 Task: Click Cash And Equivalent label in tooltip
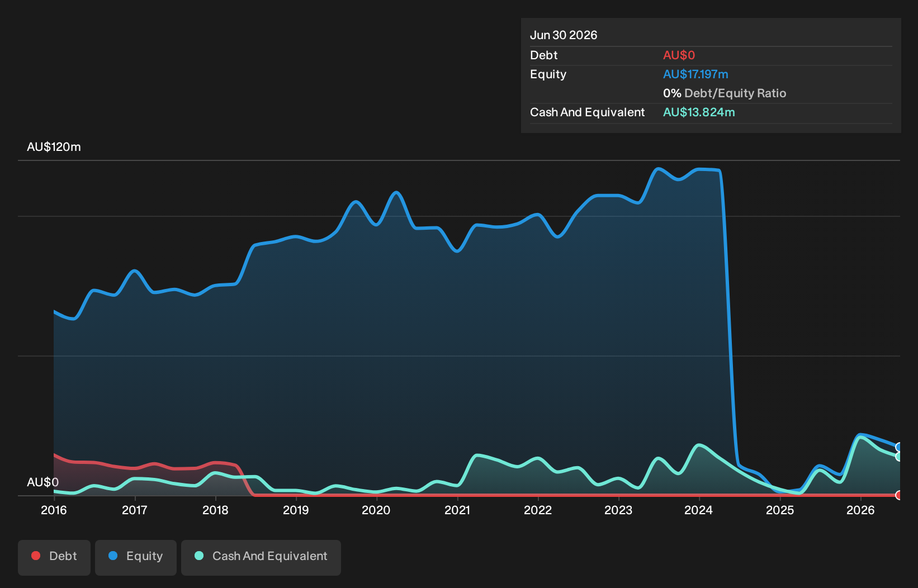pos(588,112)
